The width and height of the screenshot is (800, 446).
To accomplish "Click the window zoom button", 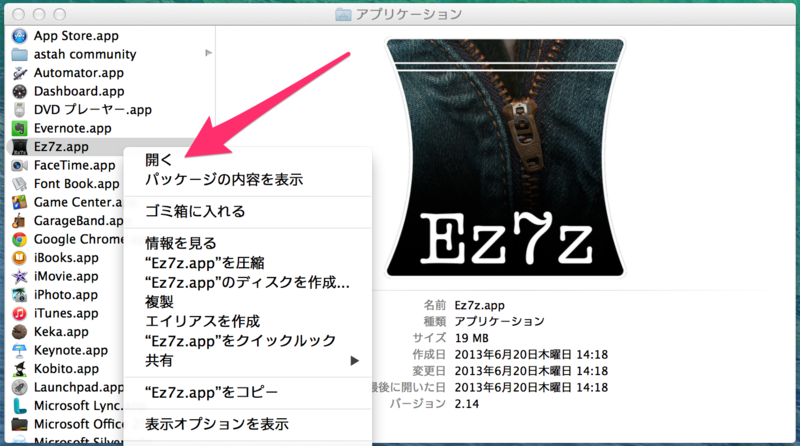I will click(60, 14).
